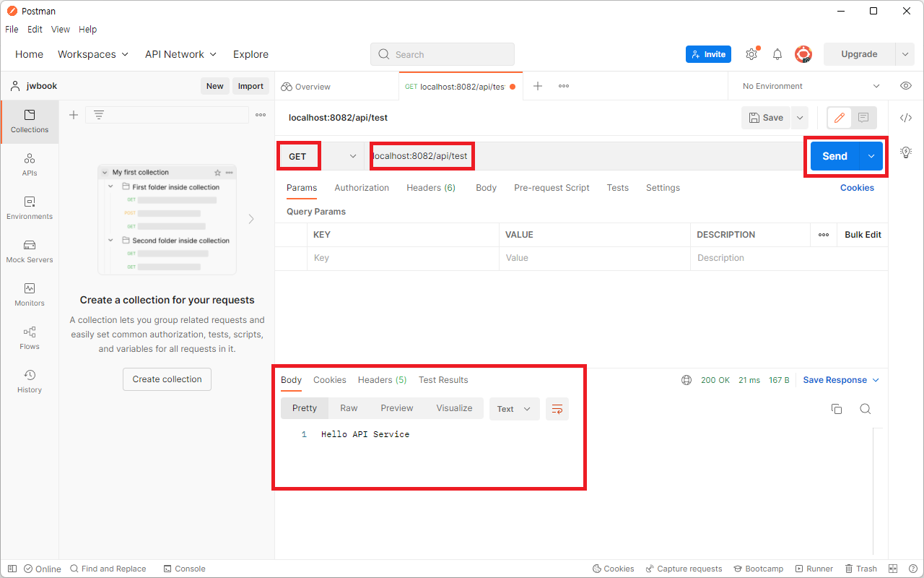Open a new request tab with plus
Image resolution: width=924 pixels, height=578 pixels.
[x=538, y=86]
